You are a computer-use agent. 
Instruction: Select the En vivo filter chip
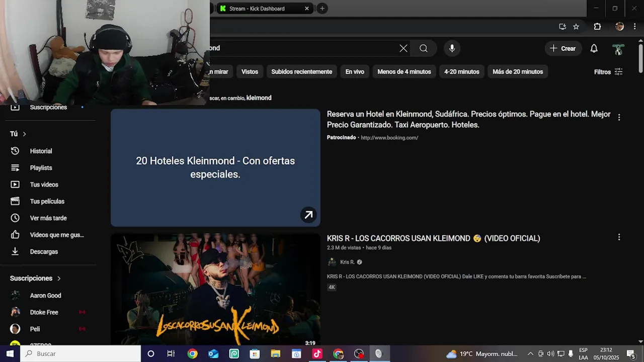tap(355, 72)
